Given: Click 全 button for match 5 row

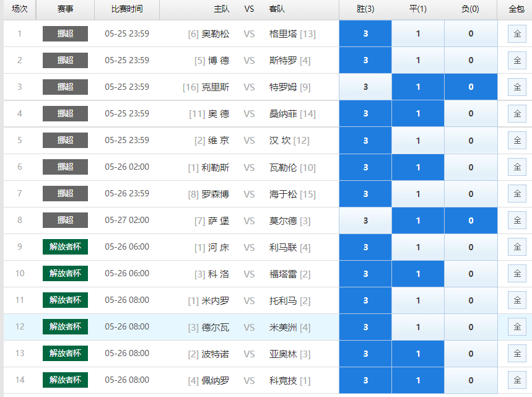Looking at the screenshot, I should coord(517,140).
